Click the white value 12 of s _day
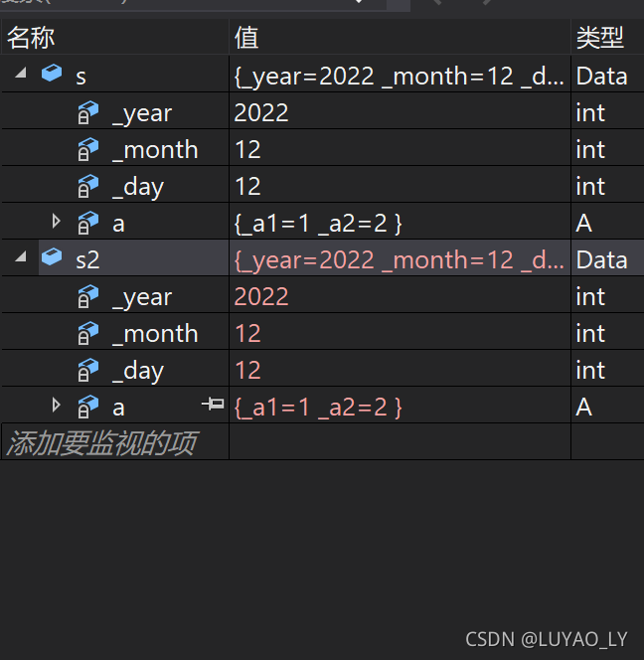The height and width of the screenshot is (660, 644). pyautogui.click(x=247, y=186)
